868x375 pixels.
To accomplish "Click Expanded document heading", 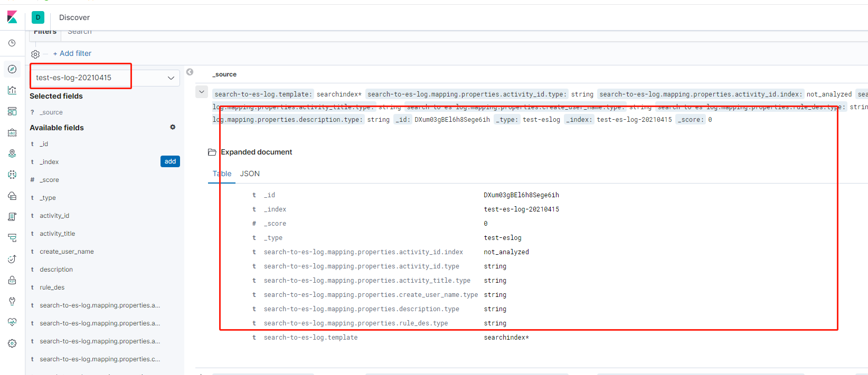I will [x=256, y=152].
